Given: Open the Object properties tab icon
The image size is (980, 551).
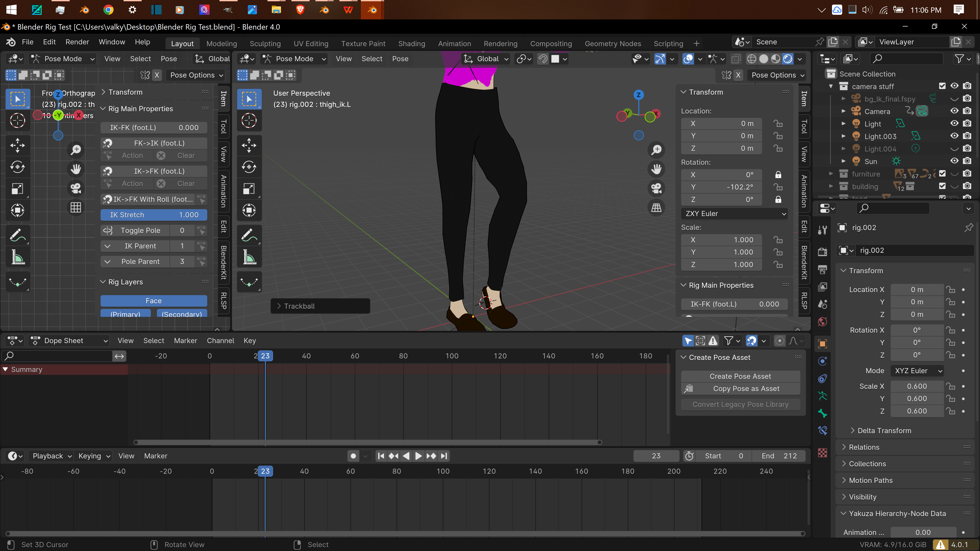Looking at the screenshot, I should (823, 344).
